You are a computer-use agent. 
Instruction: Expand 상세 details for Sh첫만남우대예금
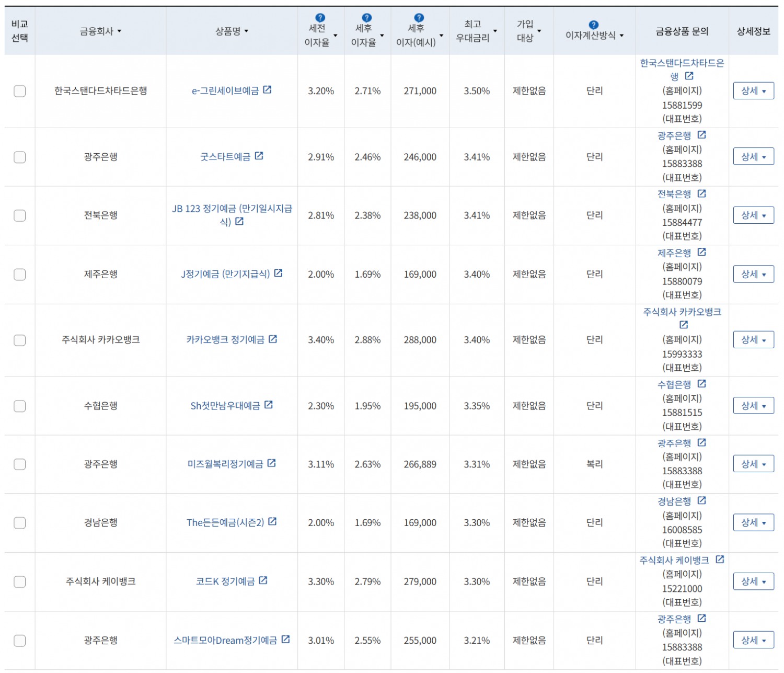(x=754, y=406)
